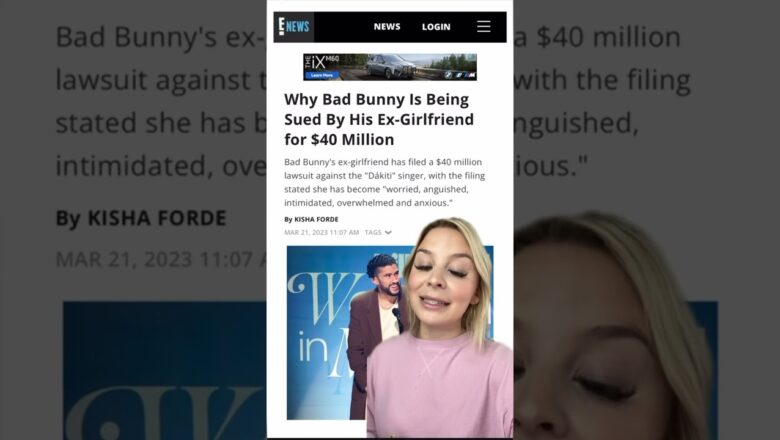Click the LOGIN link

click(x=436, y=27)
